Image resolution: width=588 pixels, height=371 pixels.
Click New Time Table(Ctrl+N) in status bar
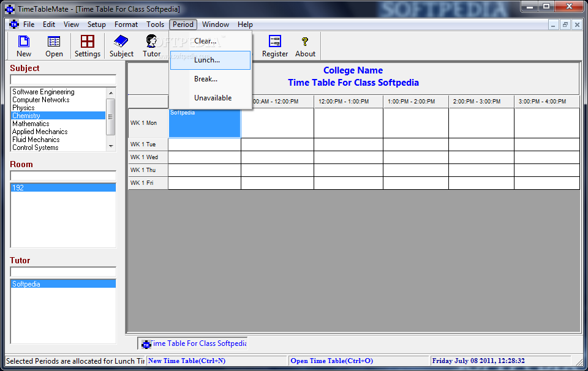point(216,361)
